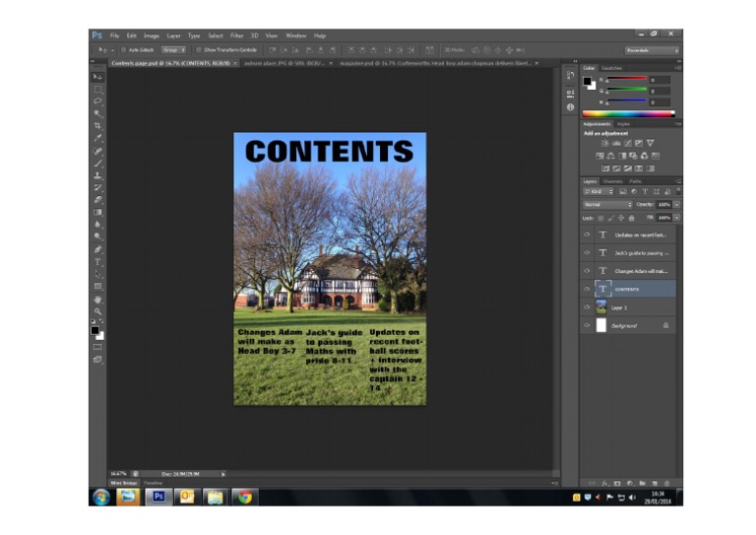Open Google Chrome from the taskbar
The width and height of the screenshot is (756, 535).
[243, 497]
